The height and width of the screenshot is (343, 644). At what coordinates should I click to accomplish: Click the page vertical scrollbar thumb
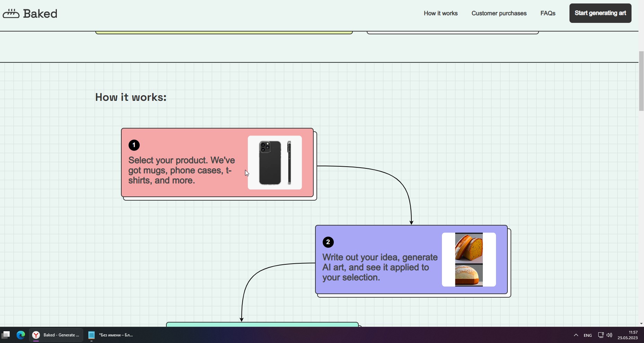pos(641,81)
